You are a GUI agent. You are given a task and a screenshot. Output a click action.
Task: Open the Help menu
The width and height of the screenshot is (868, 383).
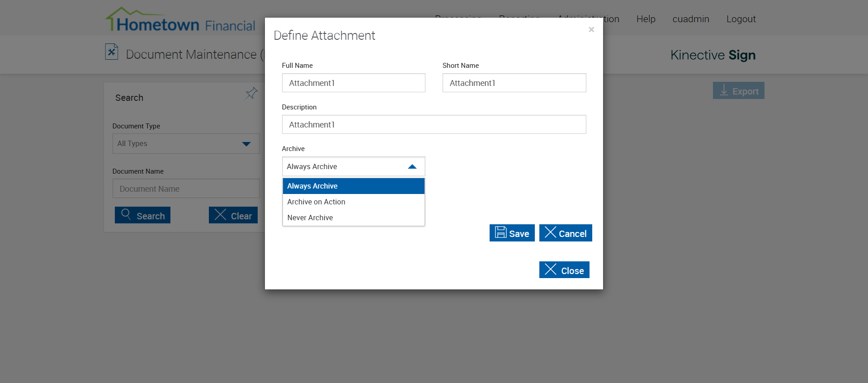646,19
